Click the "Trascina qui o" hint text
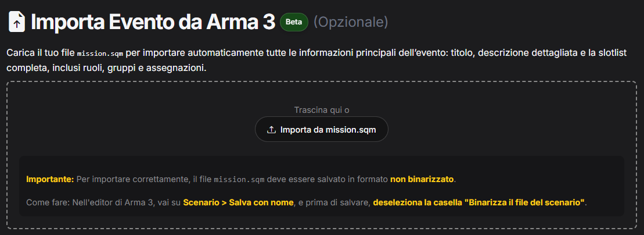This screenshot has width=644, height=235. (322, 109)
